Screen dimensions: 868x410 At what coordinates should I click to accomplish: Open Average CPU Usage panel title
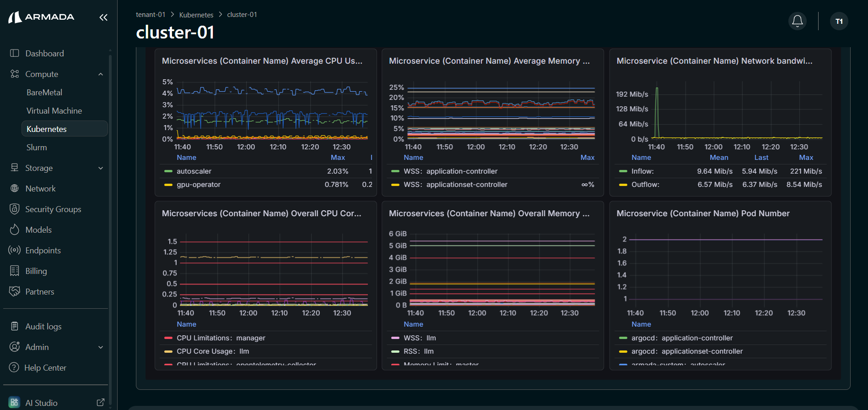[262, 61]
